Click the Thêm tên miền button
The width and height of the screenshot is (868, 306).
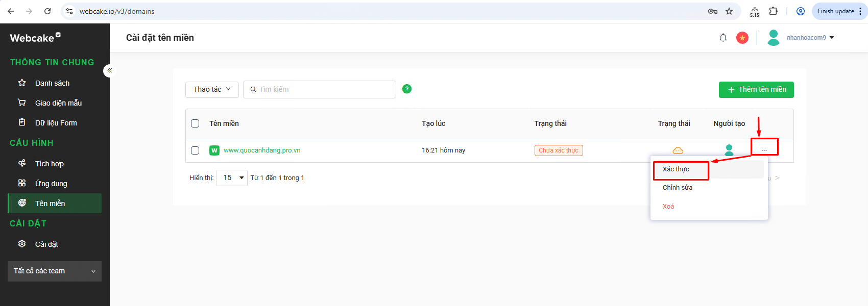(x=756, y=89)
